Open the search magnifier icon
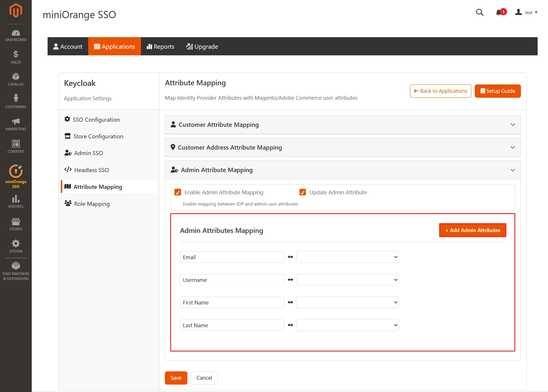 click(479, 12)
